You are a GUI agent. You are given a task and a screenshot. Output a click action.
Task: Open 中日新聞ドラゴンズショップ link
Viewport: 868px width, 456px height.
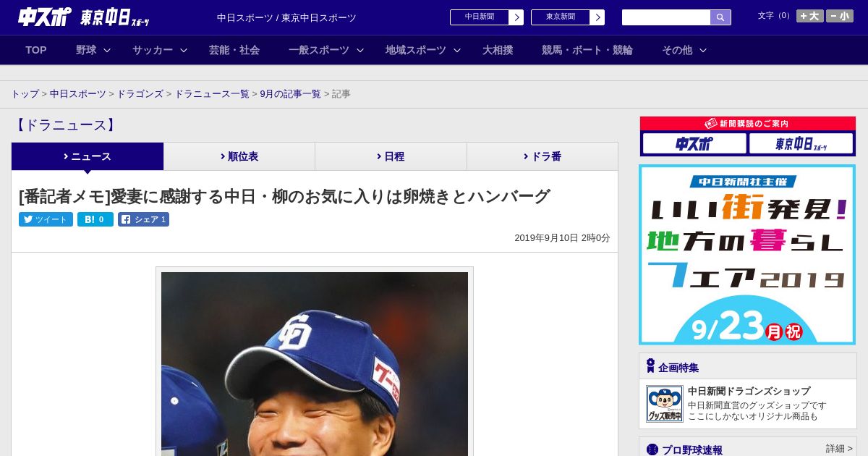(x=749, y=391)
